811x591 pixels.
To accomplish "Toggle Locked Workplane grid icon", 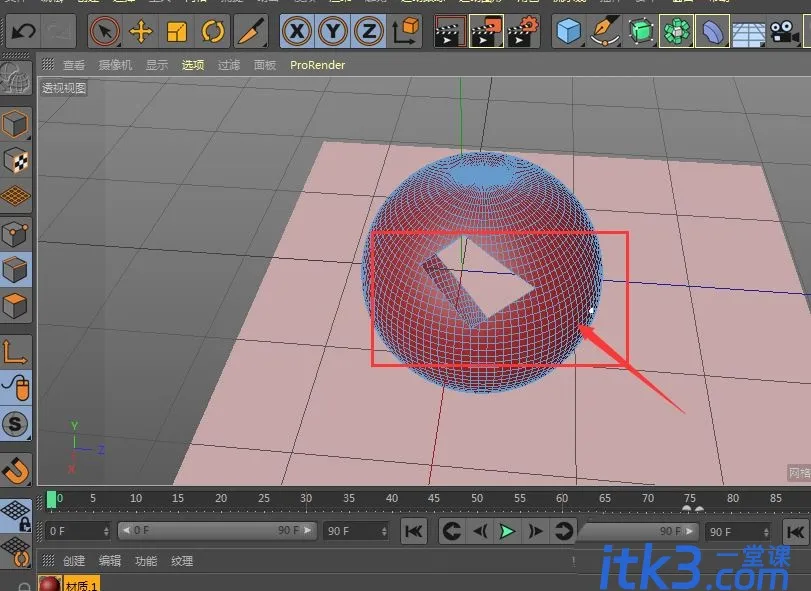I will (16, 516).
